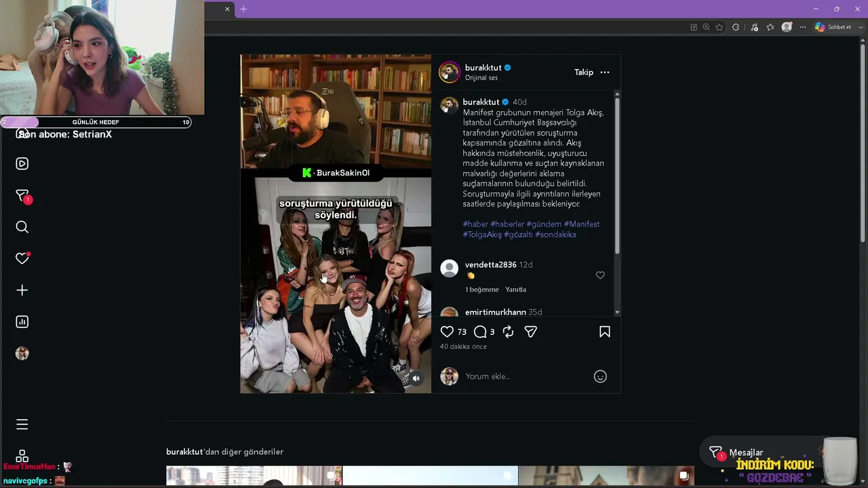Open the hamburger More menu in sidebar

coord(22,424)
